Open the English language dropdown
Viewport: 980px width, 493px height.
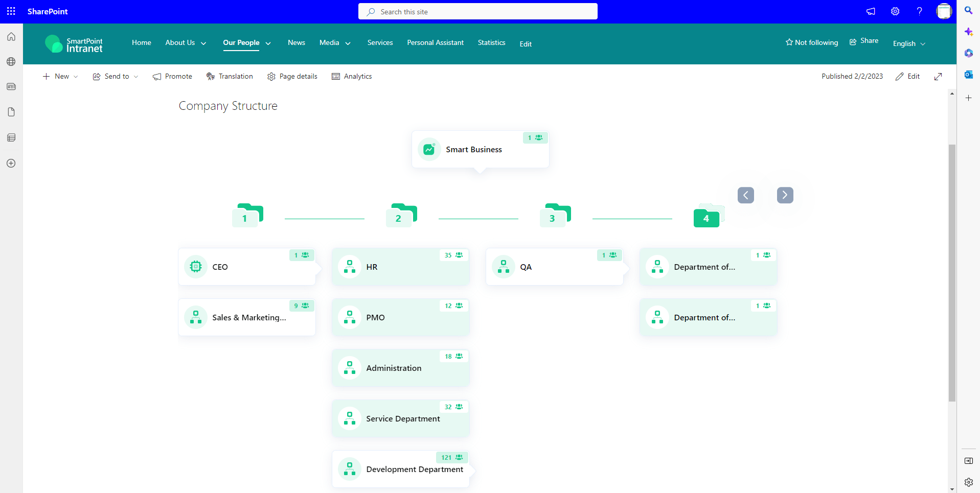909,43
